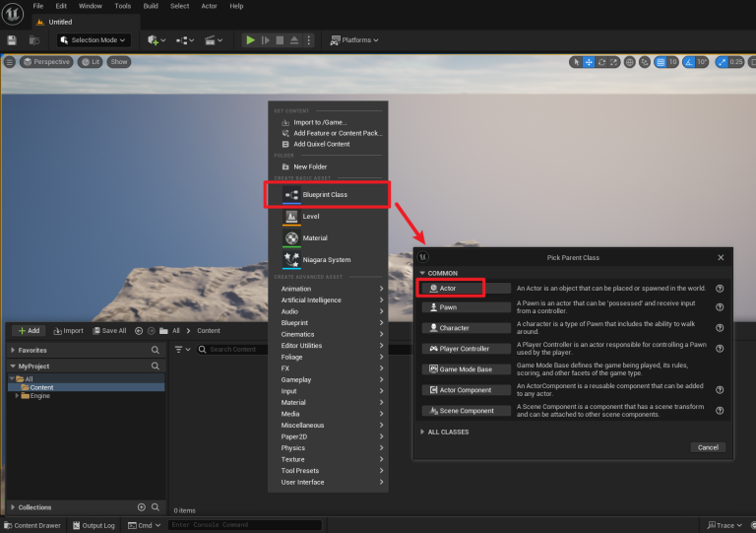Choose Add Feature or Content Pack
Image resolution: width=756 pixels, height=533 pixels.
[328, 133]
